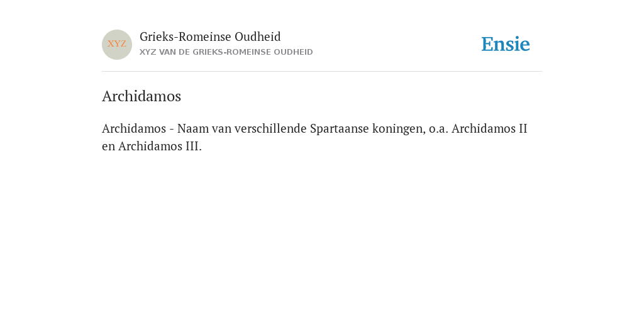Click the abbreviation o.a. in the text
The height and width of the screenshot is (322, 644).
click(438, 129)
